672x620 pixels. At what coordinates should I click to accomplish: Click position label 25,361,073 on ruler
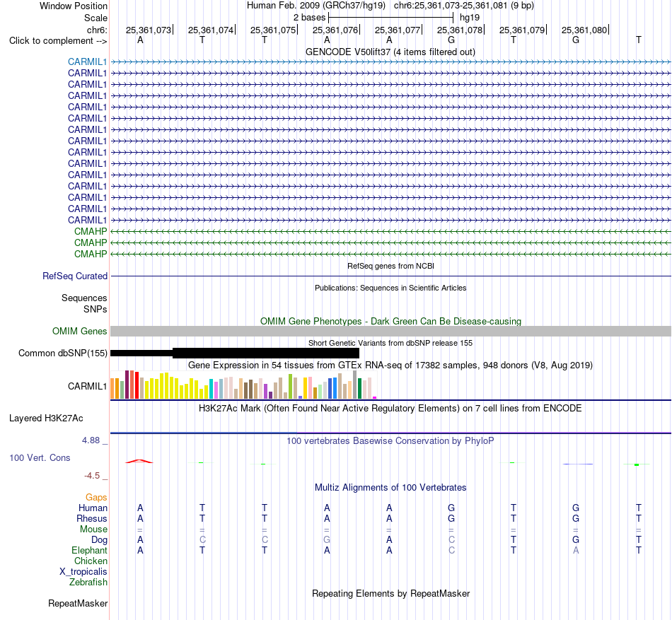click(149, 30)
